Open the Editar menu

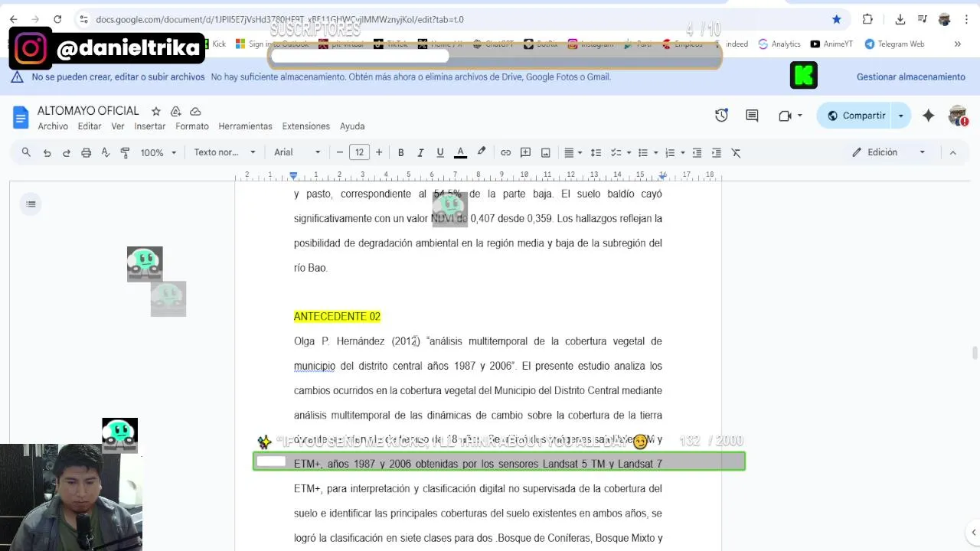[x=90, y=126]
